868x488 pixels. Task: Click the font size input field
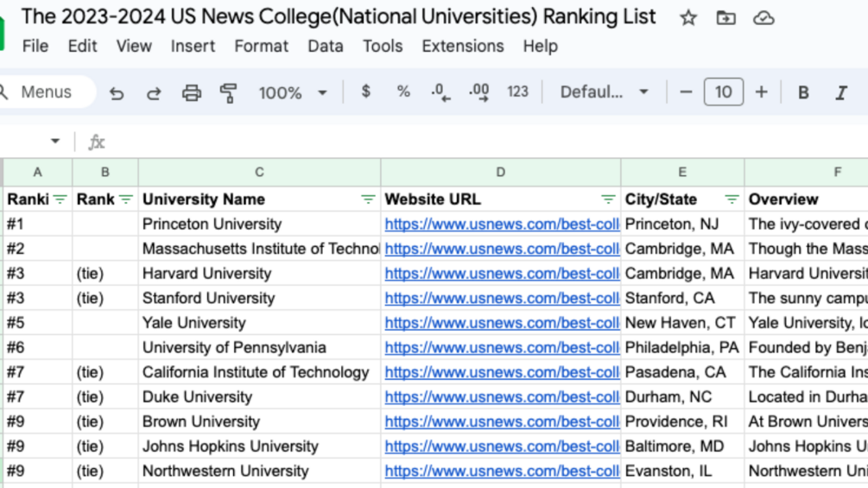[723, 92]
